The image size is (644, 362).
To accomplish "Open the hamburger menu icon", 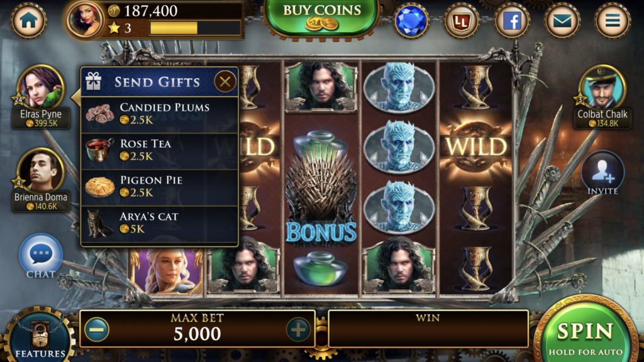I will tap(612, 21).
